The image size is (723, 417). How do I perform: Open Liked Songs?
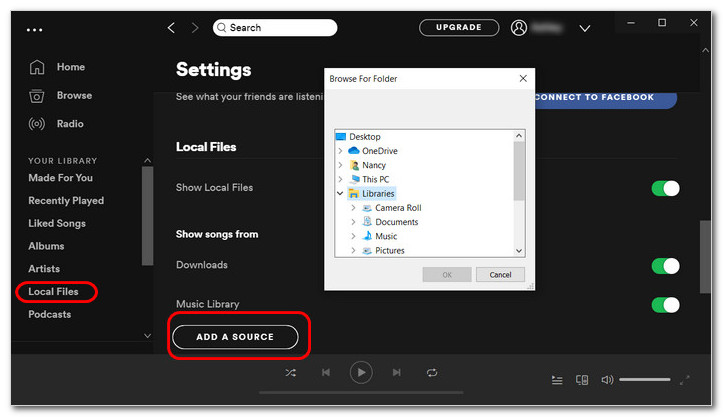[57, 223]
